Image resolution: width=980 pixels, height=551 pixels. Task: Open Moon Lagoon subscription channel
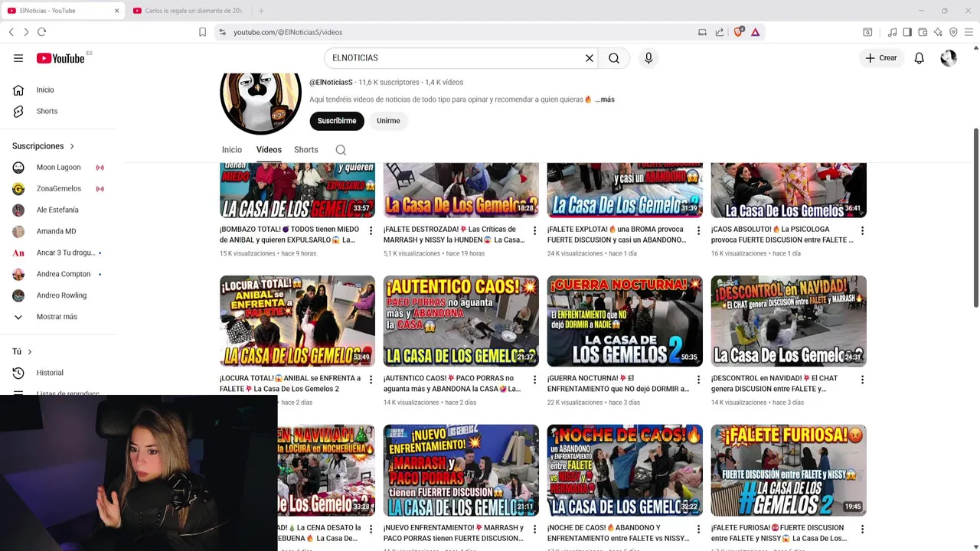pyautogui.click(x=60, y=168)
